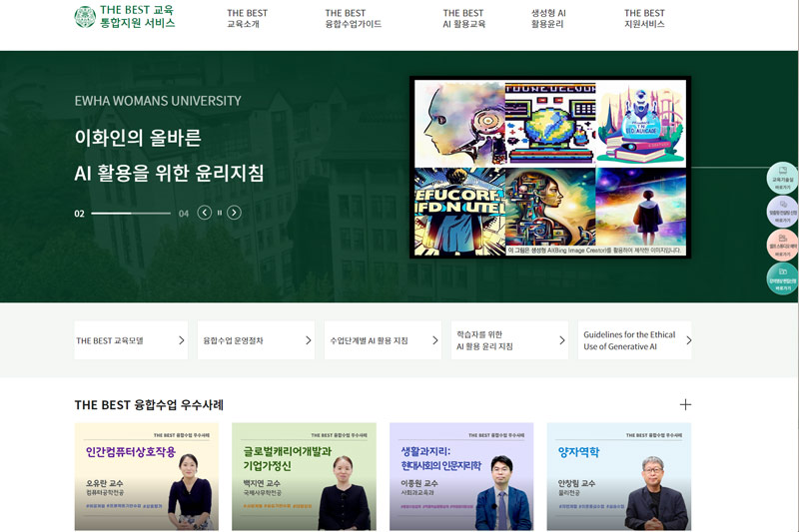Go to previous banner slide

coord(205,213)
